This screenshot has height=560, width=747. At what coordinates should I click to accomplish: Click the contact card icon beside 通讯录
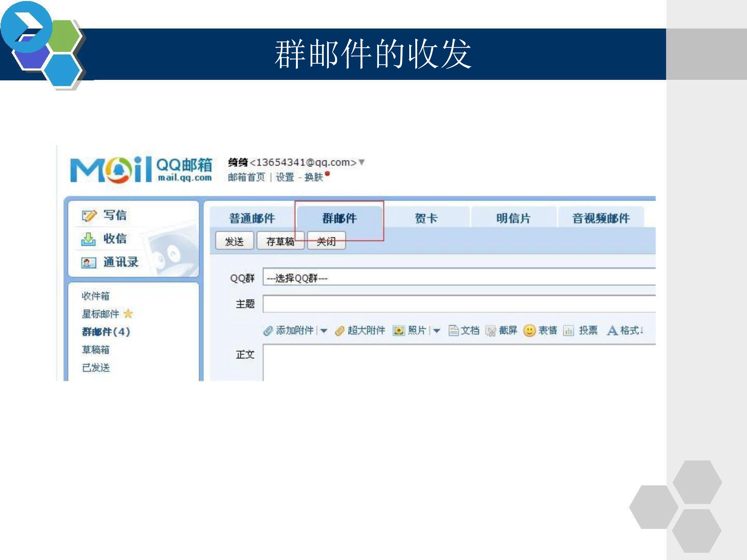89,263
